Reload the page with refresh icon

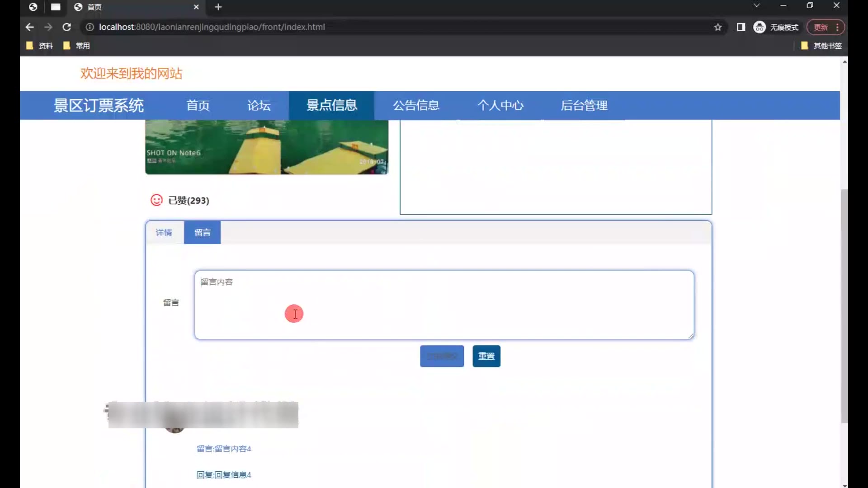coord(67,27)
